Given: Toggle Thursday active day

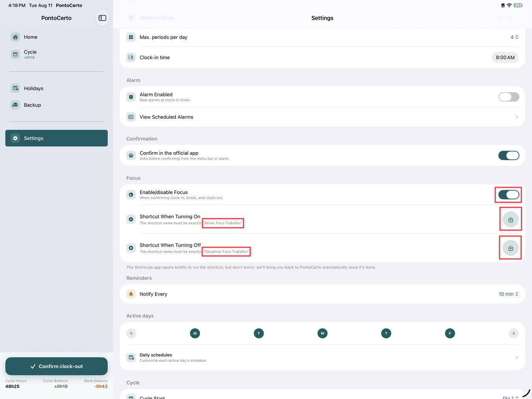Looking at the screenshot, I should [386, 333].
